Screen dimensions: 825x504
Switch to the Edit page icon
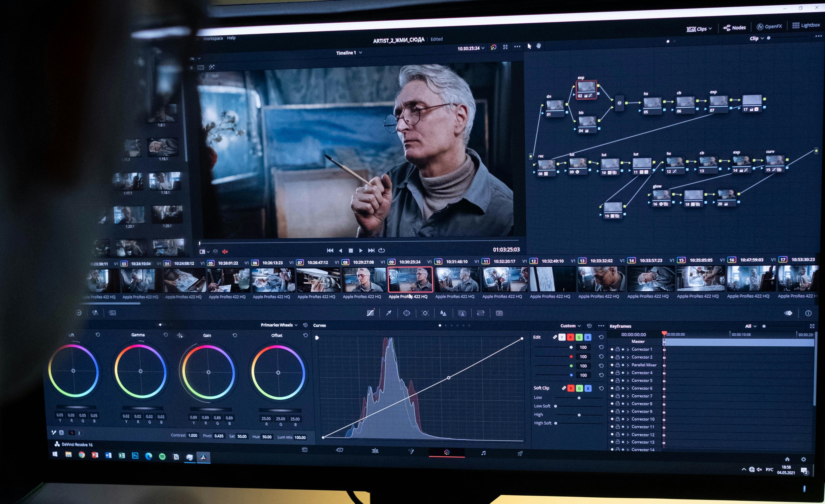(375, 451)
